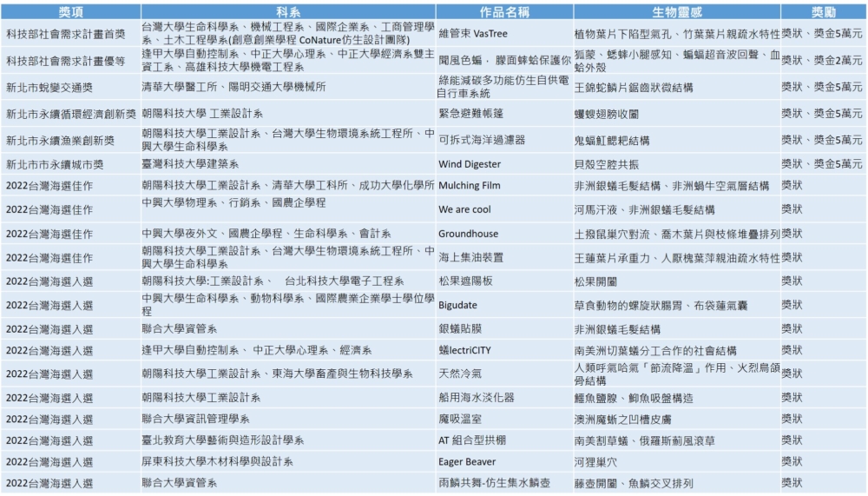The width and height of the screenshot is (868, 496).
Task: Select the 新北市永續漁業創新獎 cell
Action: [71, 140]
